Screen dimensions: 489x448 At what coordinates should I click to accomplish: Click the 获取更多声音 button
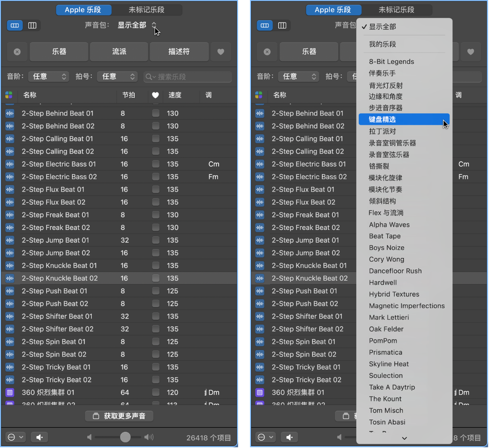point(119,416)
